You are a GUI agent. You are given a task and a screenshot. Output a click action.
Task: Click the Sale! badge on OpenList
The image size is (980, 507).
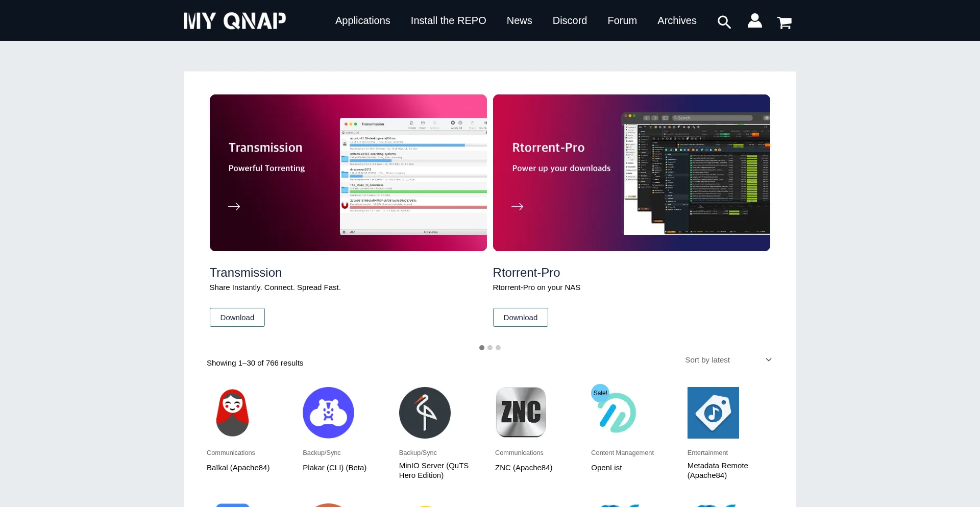(x=600, y=393)
